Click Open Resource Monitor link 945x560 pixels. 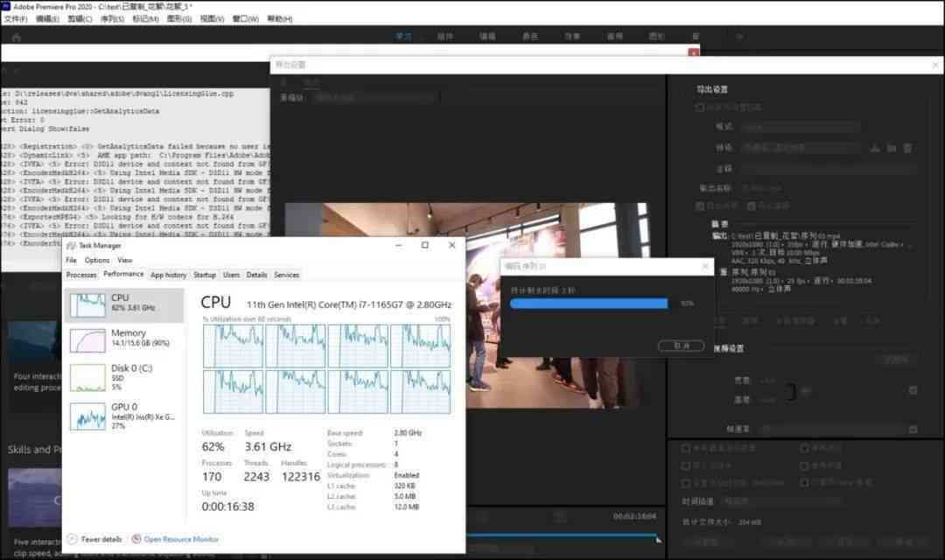pyautogui.click(x=181, y=539)
